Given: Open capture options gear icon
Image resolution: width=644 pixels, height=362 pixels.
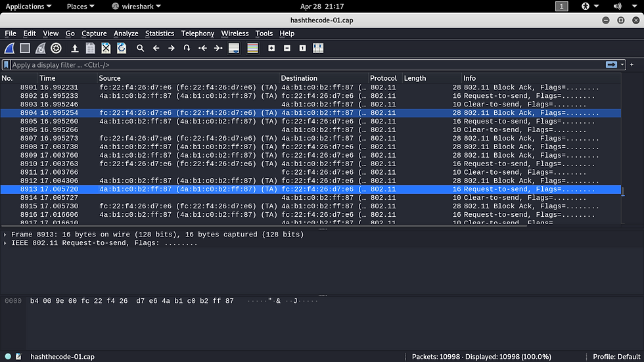Looking at the screenshot, I should tap(57, 49).
